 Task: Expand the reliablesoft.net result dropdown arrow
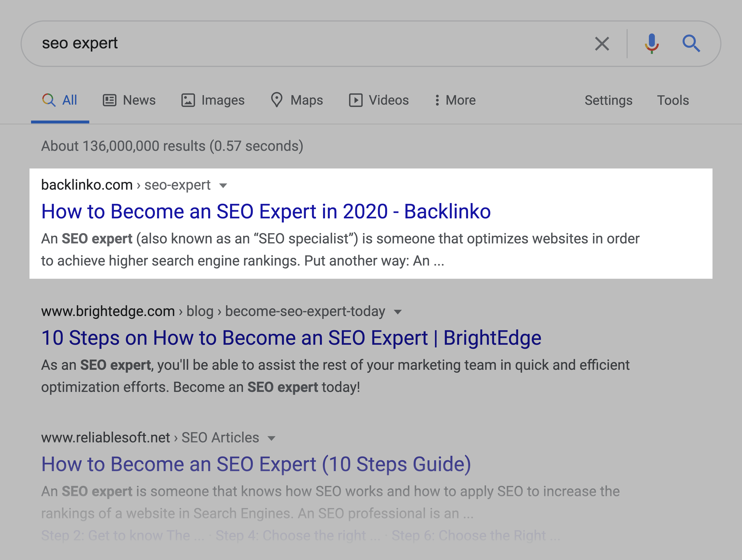click(271, 438)
